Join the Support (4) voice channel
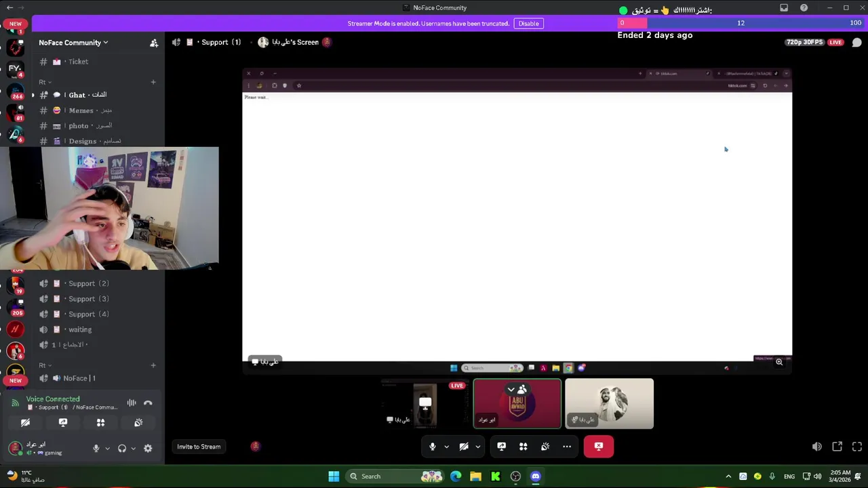Image resolution: width=868 pixels, height=488 pixels. pos(97,314)
